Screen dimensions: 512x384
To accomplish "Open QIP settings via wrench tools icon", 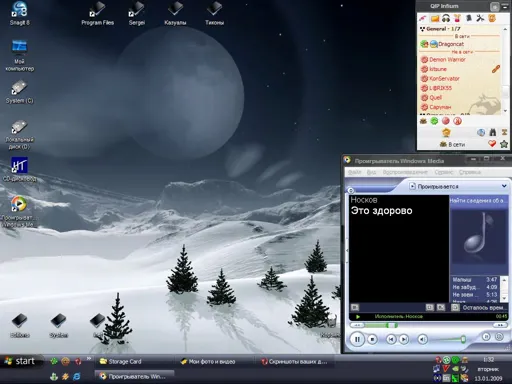I will (x=480, y=18).
